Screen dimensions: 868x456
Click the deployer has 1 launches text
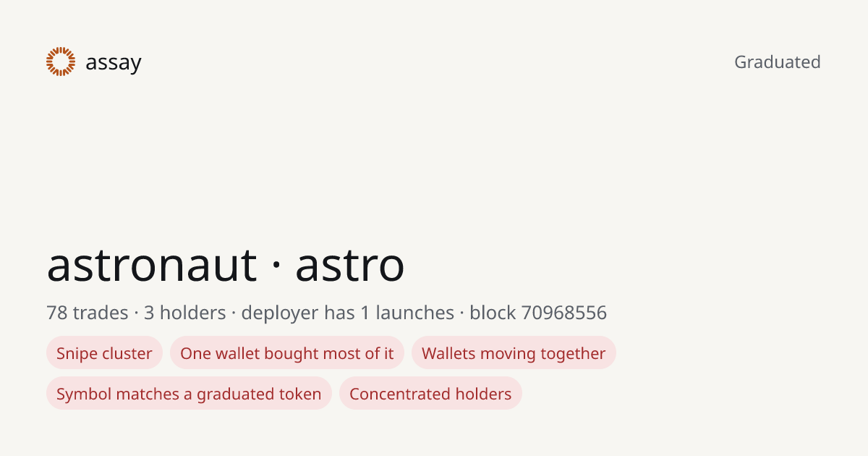tap(347, 313)
